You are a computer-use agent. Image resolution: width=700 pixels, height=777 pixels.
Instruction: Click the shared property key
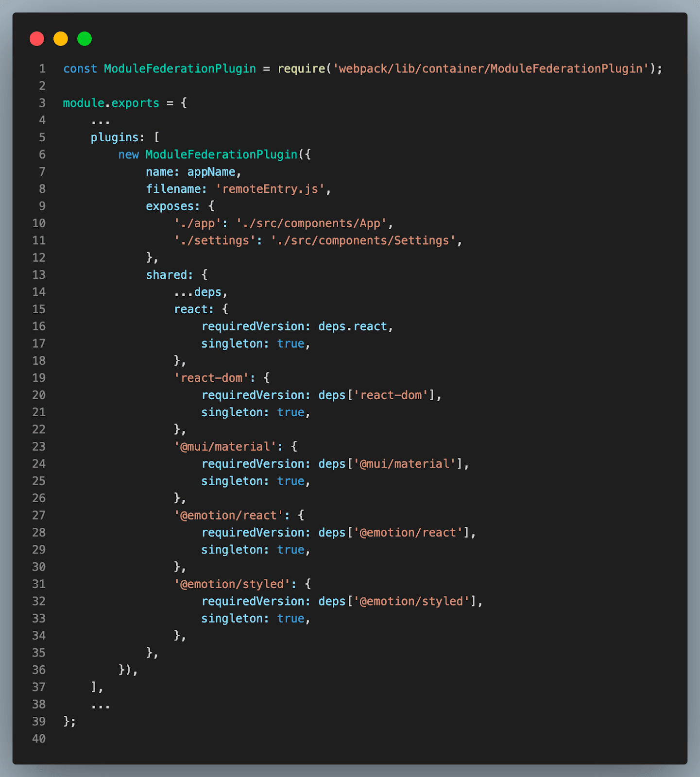pyautogui.click(x=166, y=275)
